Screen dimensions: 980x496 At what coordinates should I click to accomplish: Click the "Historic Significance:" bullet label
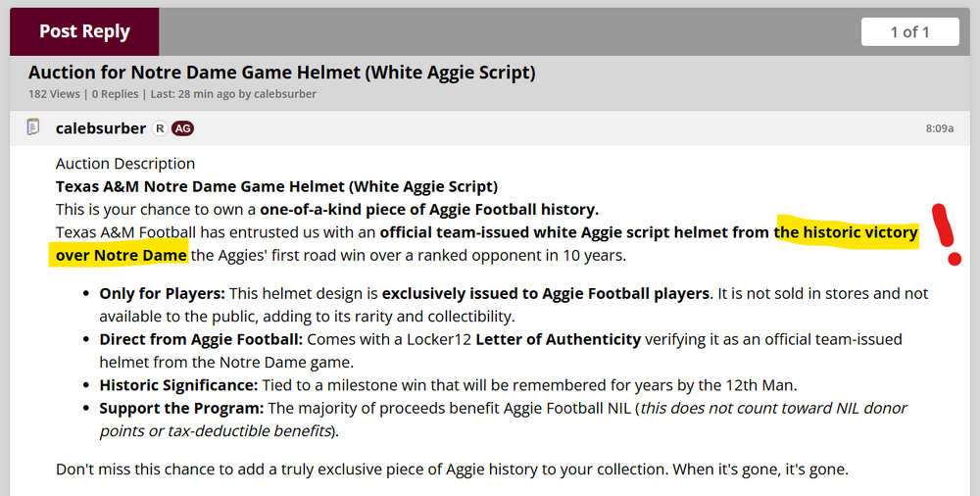tap(178, 385)
